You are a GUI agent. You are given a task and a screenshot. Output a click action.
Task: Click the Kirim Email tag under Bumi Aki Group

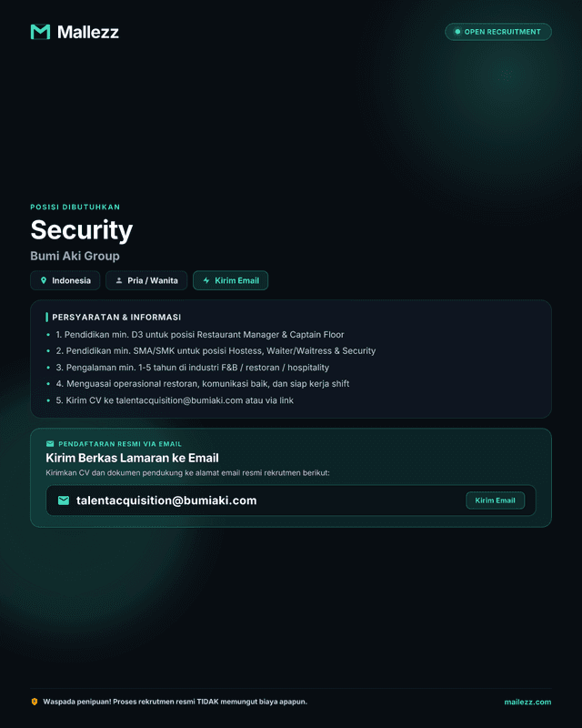230,280
